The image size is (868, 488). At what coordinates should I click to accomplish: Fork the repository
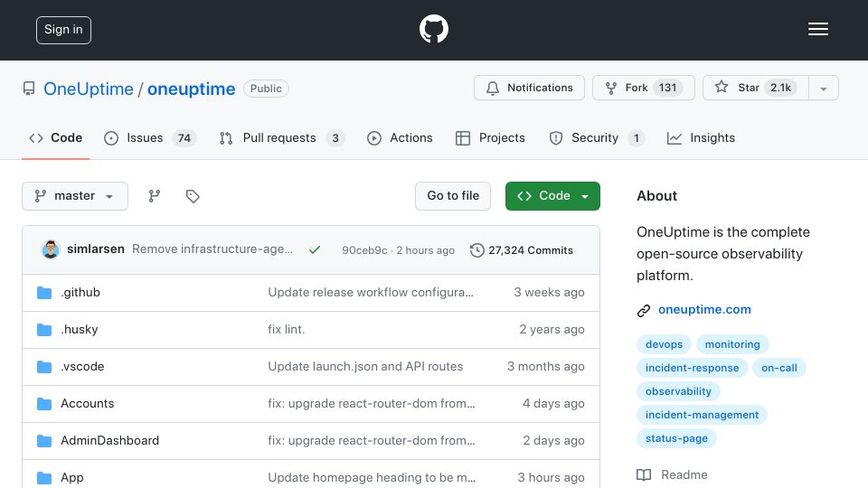[643, 88]
